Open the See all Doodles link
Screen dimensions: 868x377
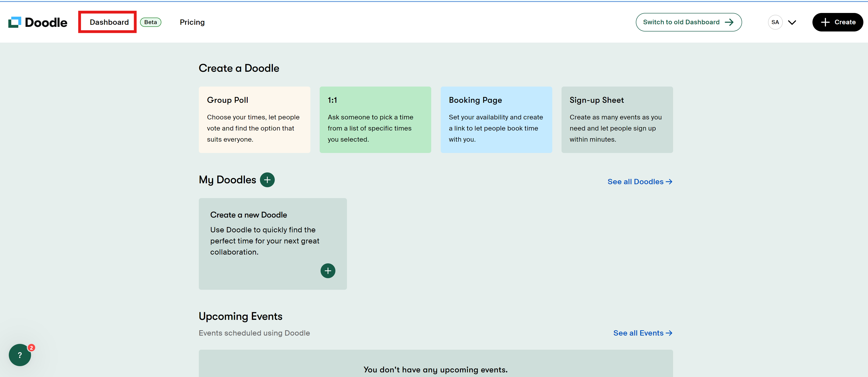[635, 182]
